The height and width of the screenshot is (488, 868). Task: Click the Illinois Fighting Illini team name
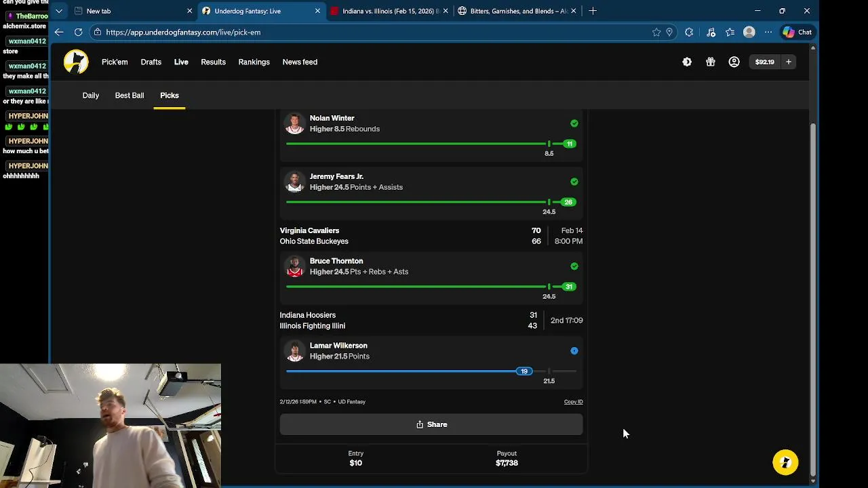[x=313, y=326]
